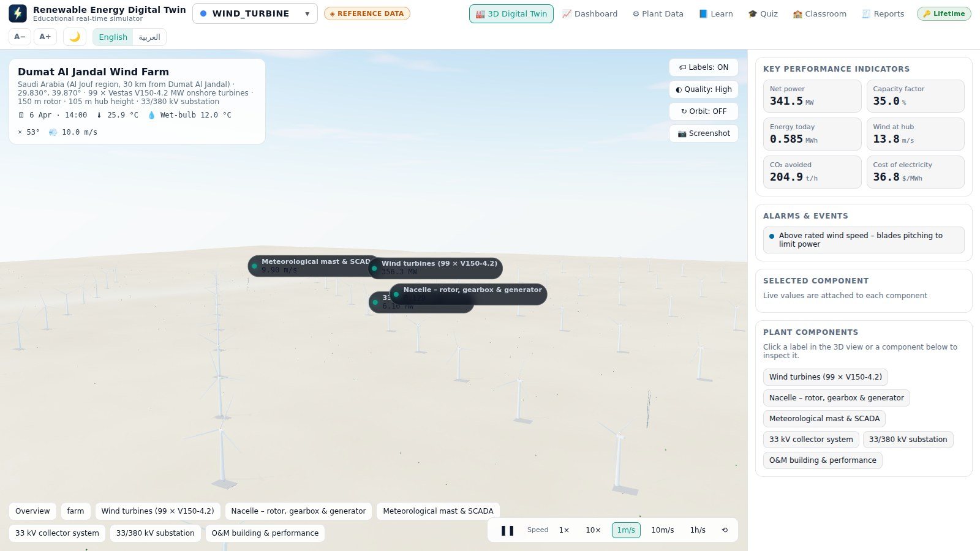Change Quality: High setting

[x=704, y=89]
